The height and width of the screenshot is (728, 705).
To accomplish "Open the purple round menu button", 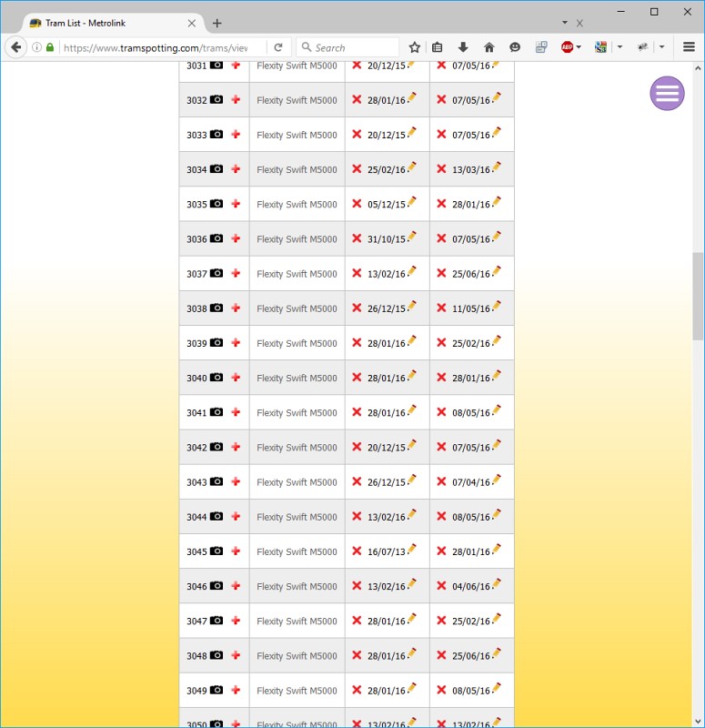I will pyautogui.click(x=667, y=94).
